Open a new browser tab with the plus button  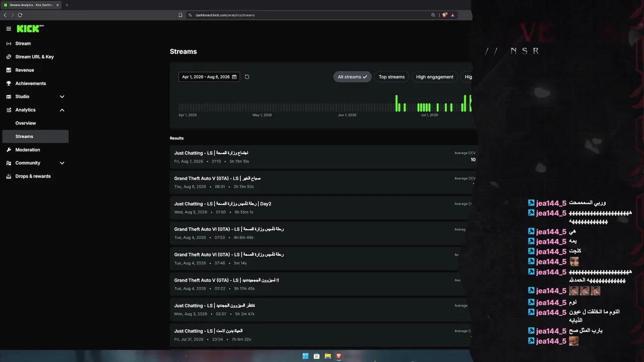tap(67, 5)
